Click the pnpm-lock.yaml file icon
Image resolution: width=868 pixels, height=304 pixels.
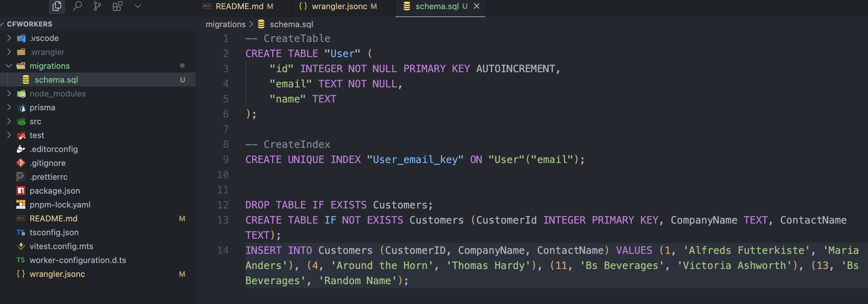point(21,205)
